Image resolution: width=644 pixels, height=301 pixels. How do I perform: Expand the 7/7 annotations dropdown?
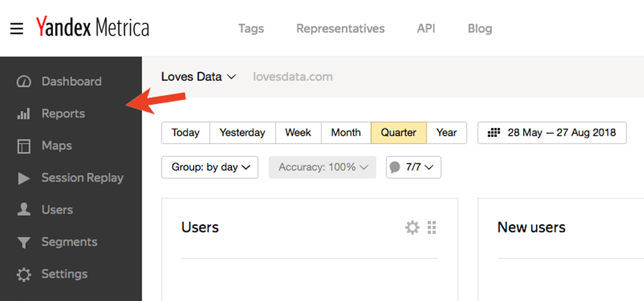[414, 167]
